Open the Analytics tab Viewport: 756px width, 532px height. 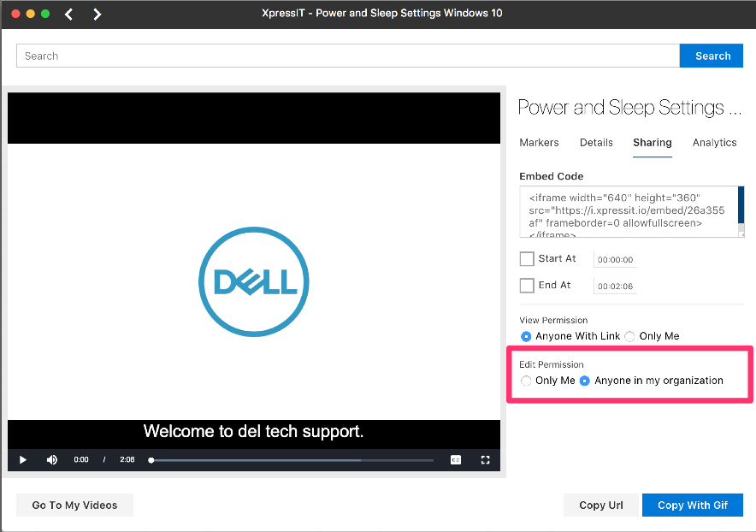(x=715, y=142)
